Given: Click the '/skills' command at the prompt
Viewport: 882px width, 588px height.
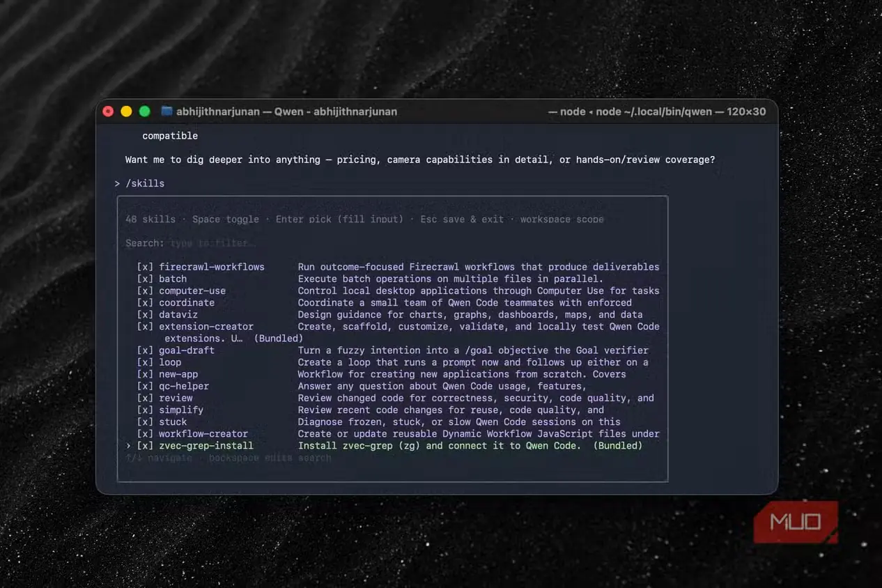Looking at the screenshot, I should pos(145,183).
